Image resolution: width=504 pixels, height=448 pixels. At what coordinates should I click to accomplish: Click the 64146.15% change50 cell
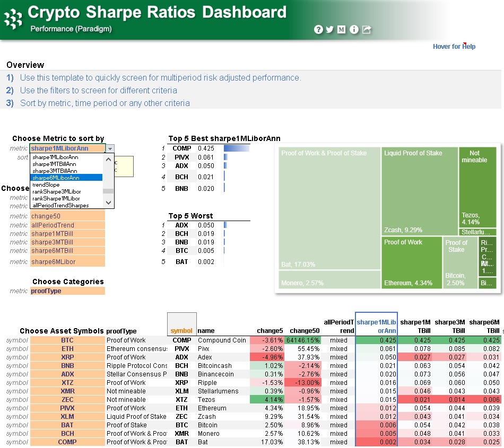pyautogui.click(x=303, y=340)
